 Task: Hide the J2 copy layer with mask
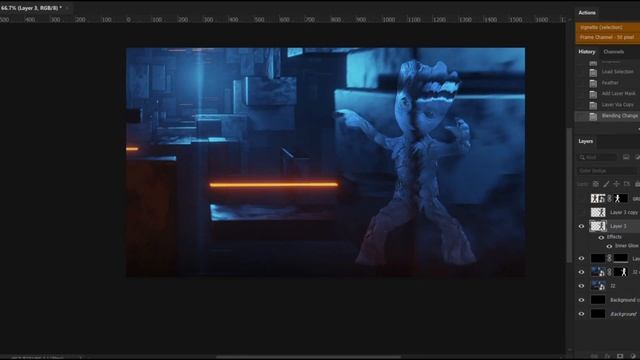coord(581,272)
